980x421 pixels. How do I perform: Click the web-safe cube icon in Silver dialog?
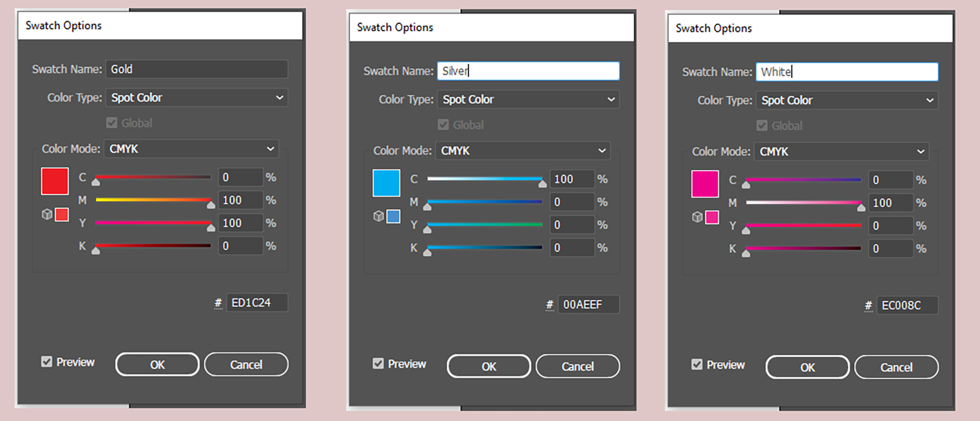coord(378,216)
